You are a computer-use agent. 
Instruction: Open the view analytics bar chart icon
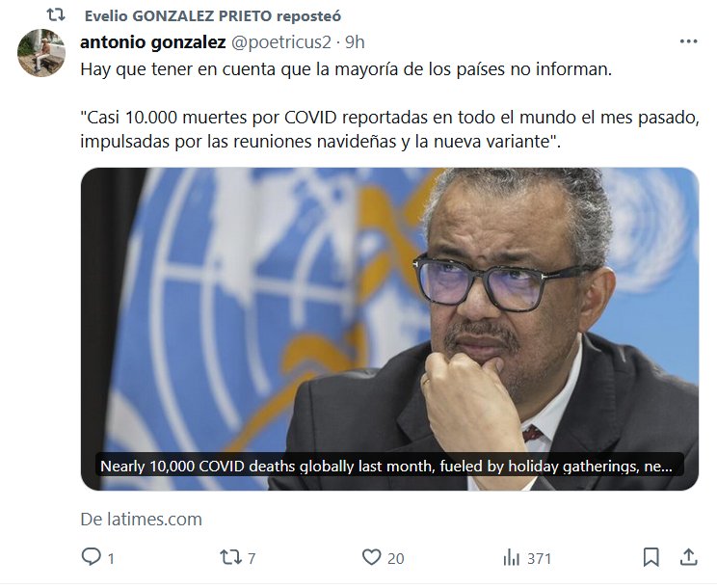click(x=511, y=558)
